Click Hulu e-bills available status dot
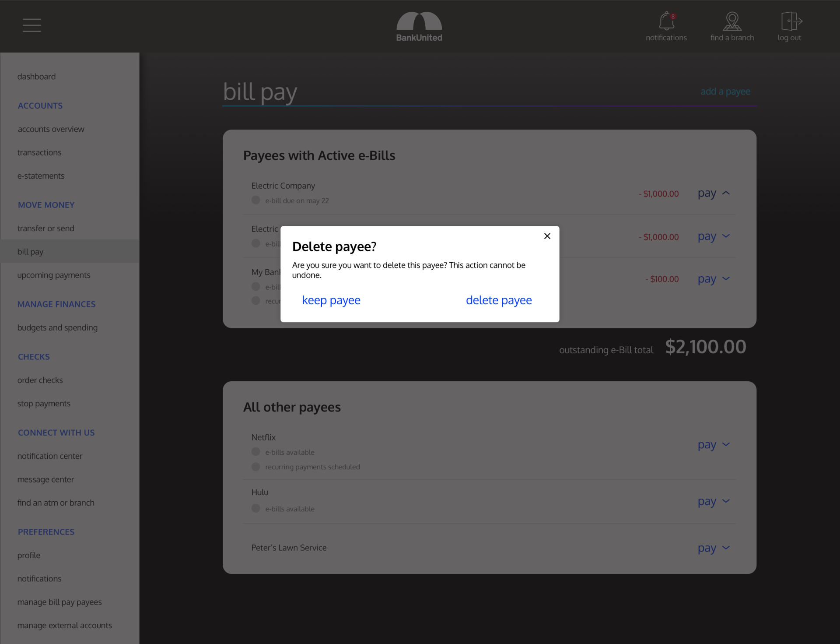840x644 pixels. pyautogui.click(x=256, y=509)
